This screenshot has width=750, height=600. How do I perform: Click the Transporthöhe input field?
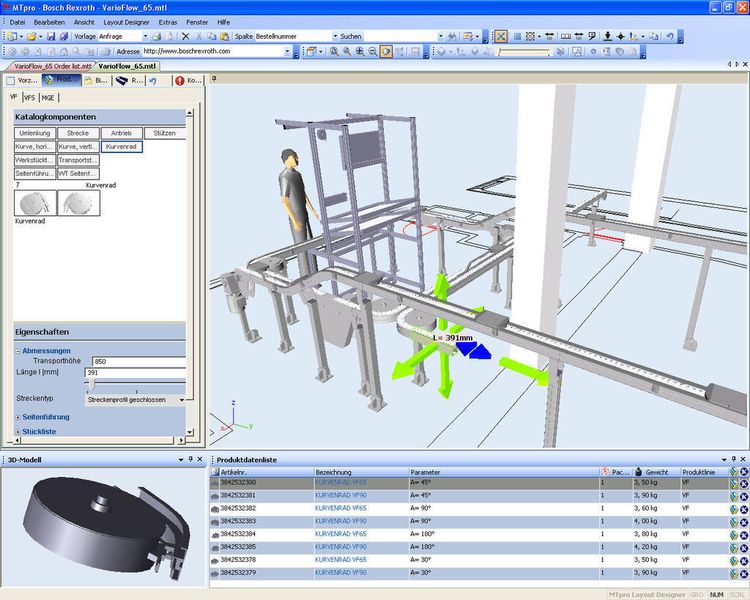[139, 361]
